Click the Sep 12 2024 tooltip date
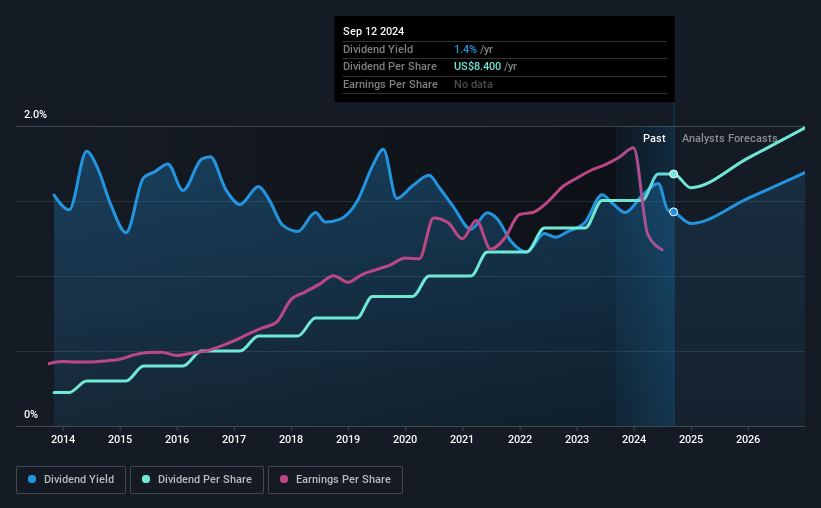Image resolution: width=821 pixels, height=508 pixels. click(x=373, y=31)
